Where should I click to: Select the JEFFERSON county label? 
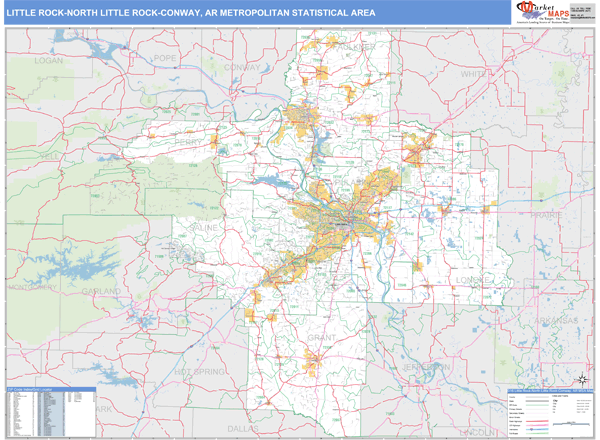[x=426, y=367]
